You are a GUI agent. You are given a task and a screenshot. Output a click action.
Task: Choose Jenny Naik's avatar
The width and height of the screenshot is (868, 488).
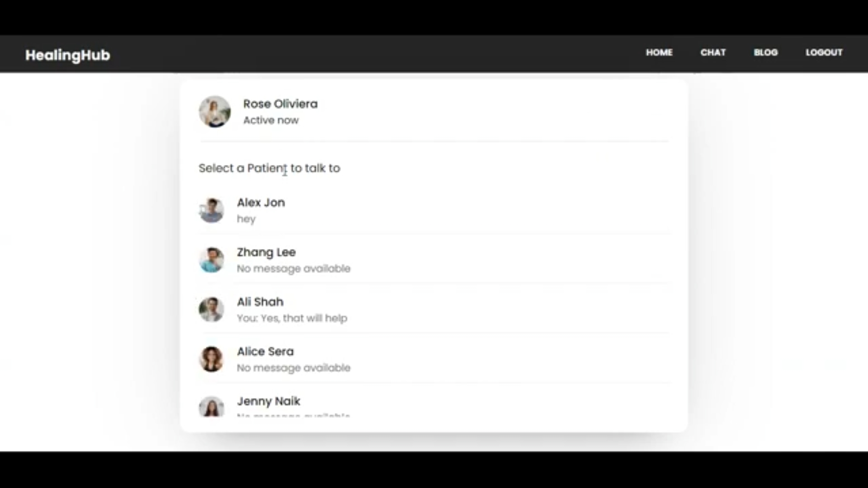click(x=212, y=407)
